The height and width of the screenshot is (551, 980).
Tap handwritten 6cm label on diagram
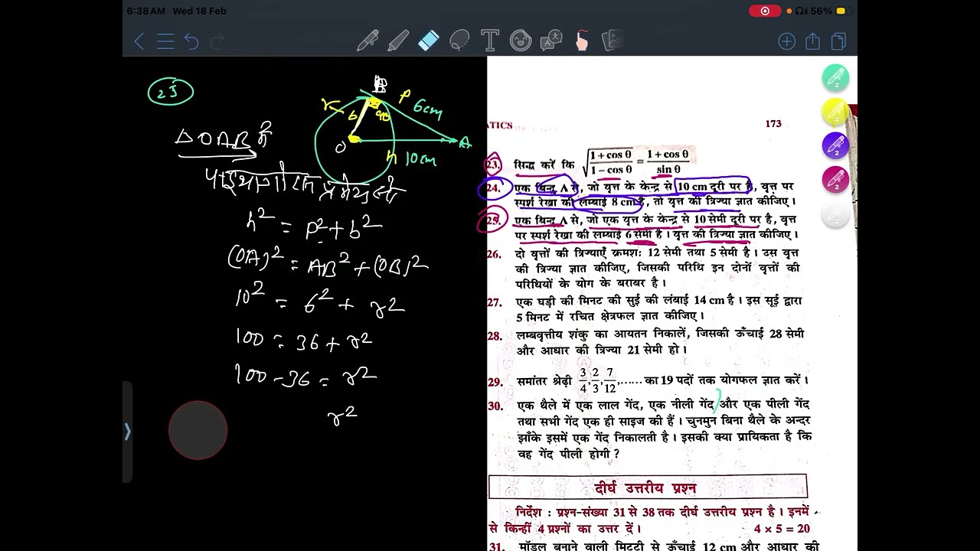(427, 110)
